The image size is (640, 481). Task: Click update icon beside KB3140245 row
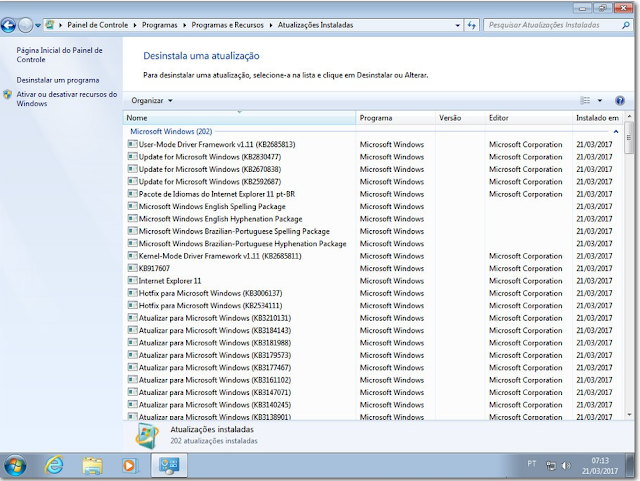tap(132, 404)
